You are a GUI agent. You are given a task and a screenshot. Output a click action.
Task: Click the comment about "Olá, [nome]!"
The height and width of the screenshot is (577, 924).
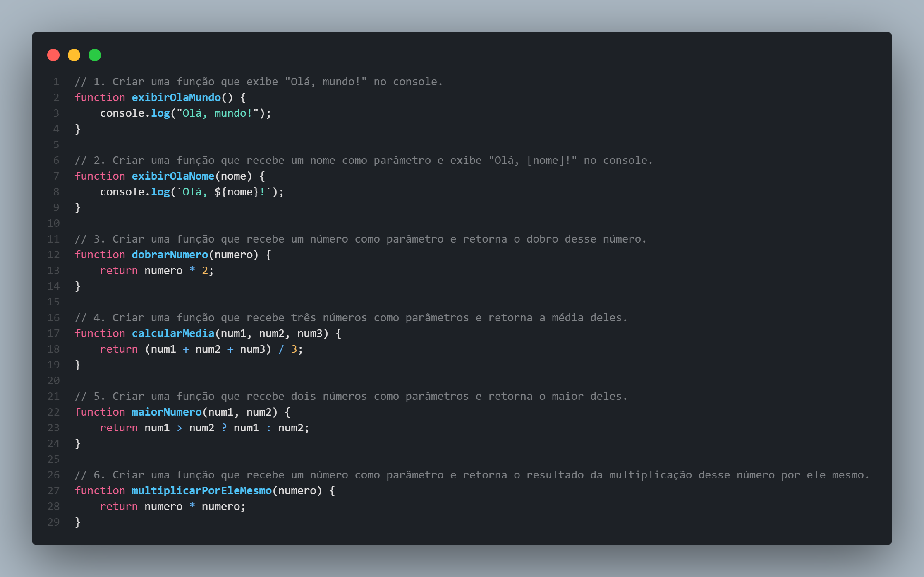[x=364, y=160]
